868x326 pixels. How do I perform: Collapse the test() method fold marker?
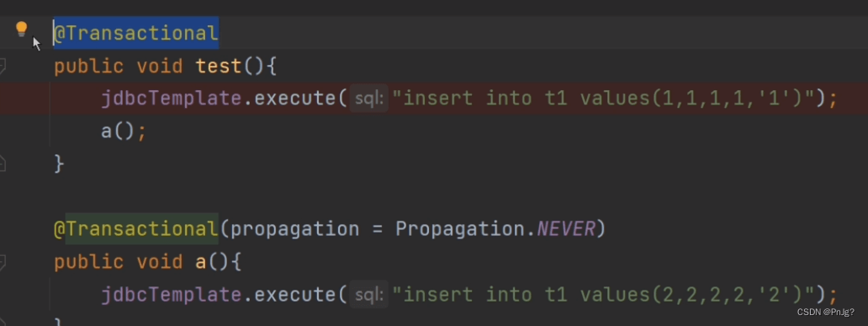(x=3, y=66)
